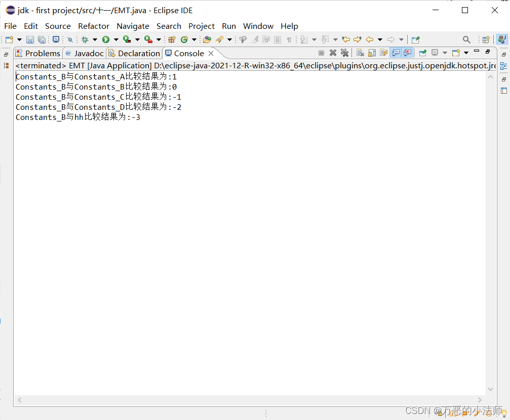The height and width of the screenshot is (420, 510).
Task: Click the Terminate stop square in Console
Action: point(322,53)
